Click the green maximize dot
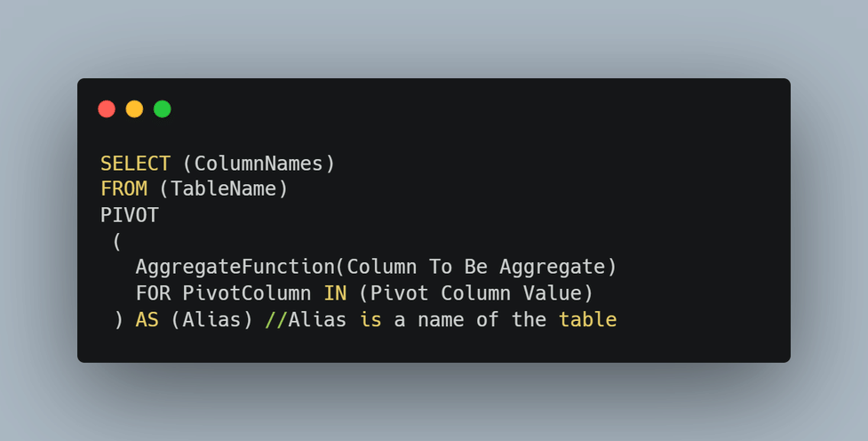The image size is (868, 441). [162, 108]
